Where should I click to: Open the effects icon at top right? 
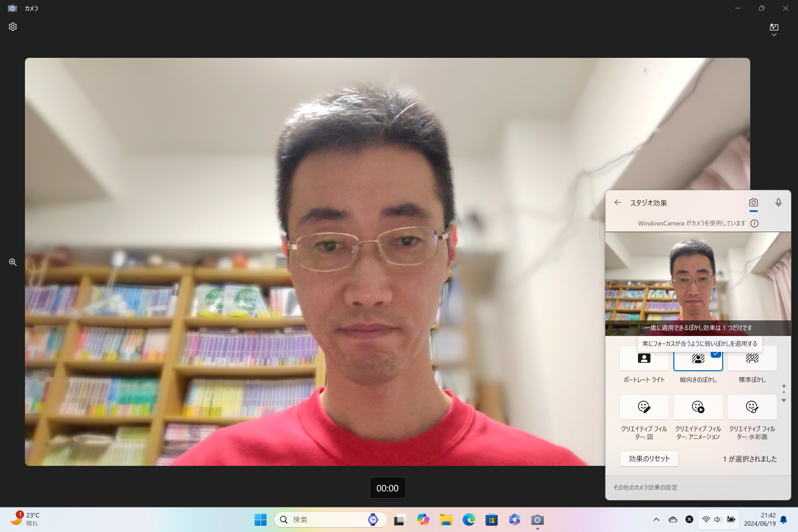(774, 27)
